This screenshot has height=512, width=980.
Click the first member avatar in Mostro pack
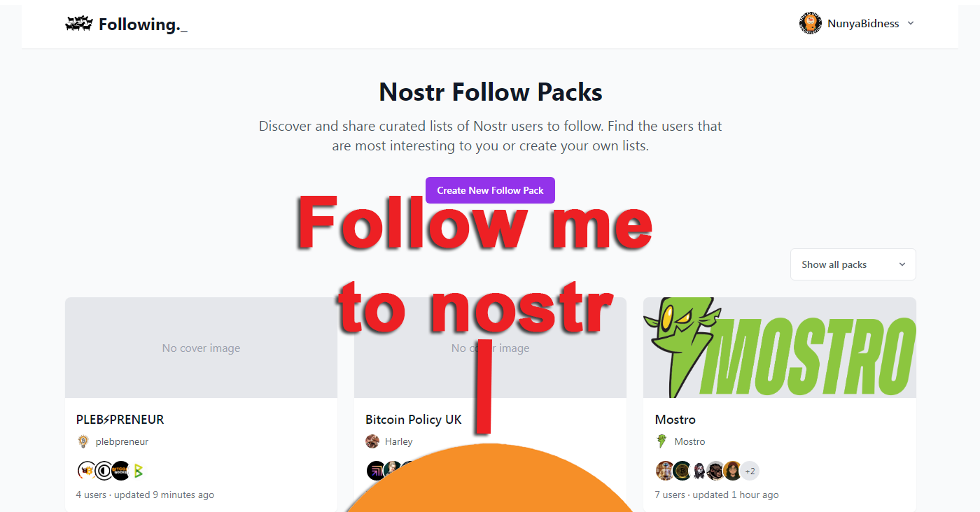point(665,471)
